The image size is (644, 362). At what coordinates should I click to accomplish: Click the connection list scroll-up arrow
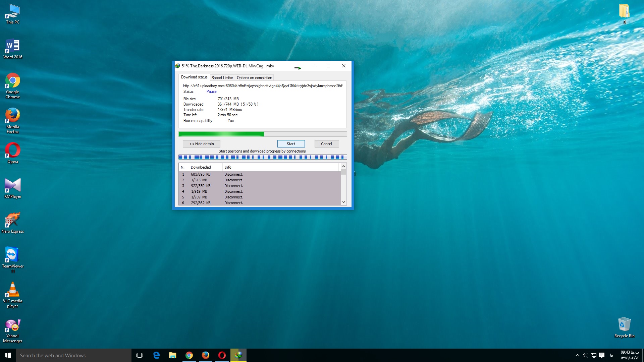pos(343,166)
